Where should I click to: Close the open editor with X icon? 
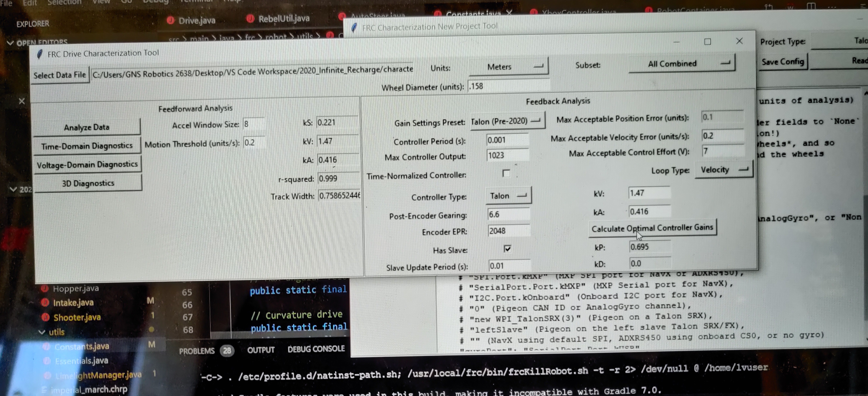pyautogui.click(x=22, y=101)
